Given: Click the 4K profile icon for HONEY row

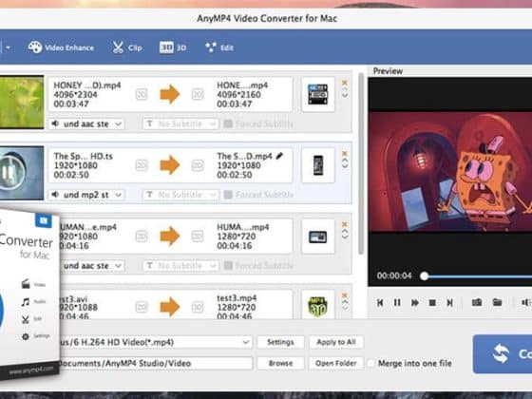Looking at the screenshot, I should pyautogui.click(x=318, y=94).
